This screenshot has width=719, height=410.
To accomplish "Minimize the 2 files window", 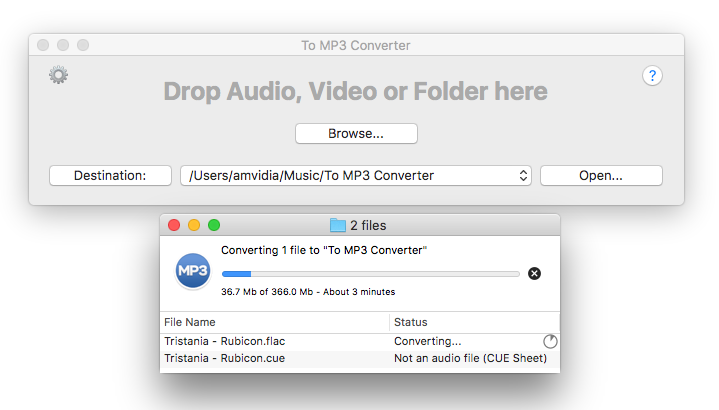I will click(194, 225).
